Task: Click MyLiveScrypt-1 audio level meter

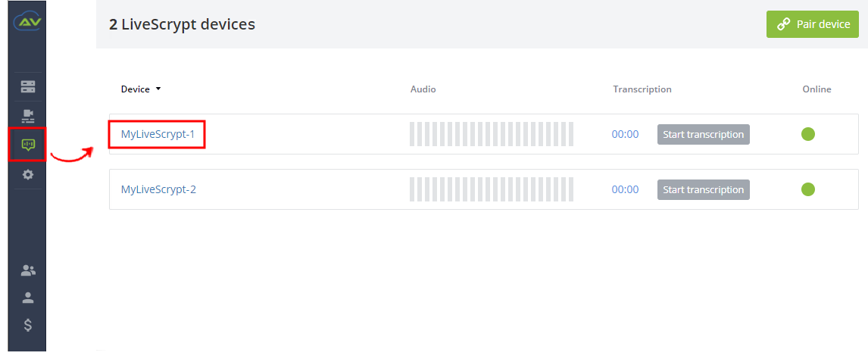Action: tap(492, 134)
